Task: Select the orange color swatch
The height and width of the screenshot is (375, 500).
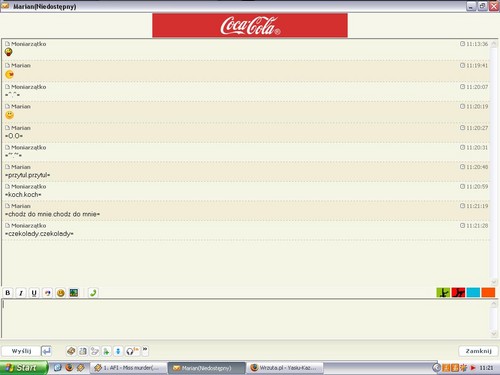Action: tap(488, 292)
